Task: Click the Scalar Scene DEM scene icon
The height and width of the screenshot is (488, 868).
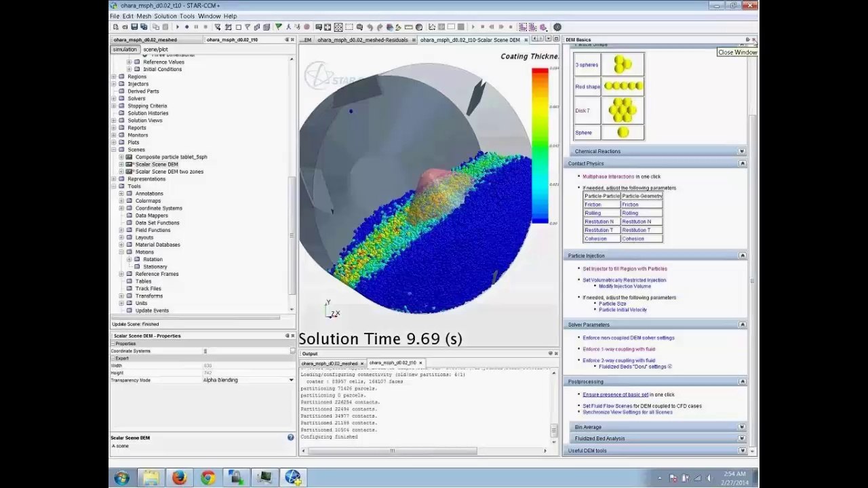Action: (130, 164)
